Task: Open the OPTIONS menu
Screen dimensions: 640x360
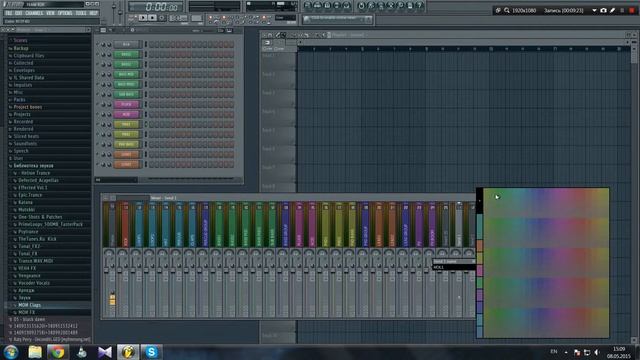Action: click(65, 13)
